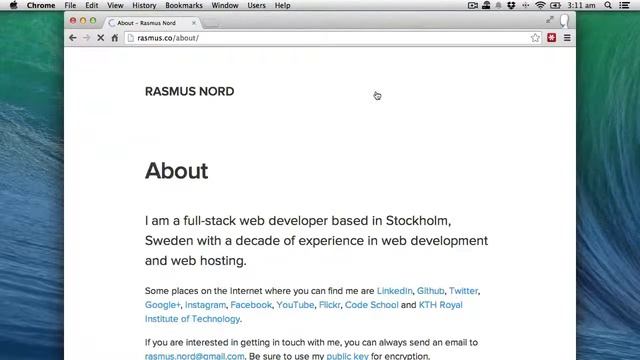The height and width of the screenshot is (360, 640).
Task: Check the battery status icon
Action: point(555,5)
